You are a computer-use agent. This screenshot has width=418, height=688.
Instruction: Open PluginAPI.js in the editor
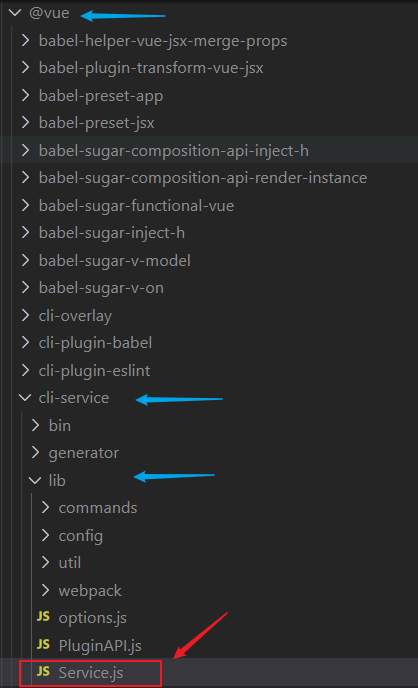(x=100, y=645)
